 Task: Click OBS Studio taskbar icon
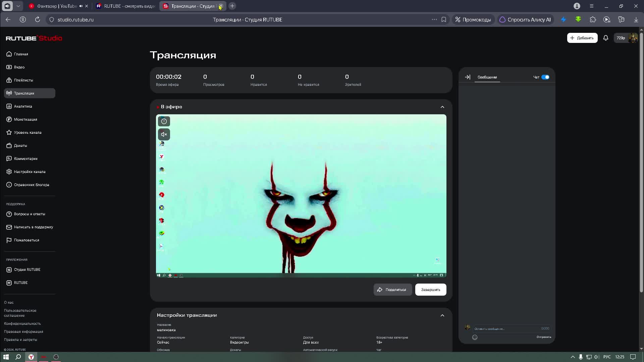(56, 357)
